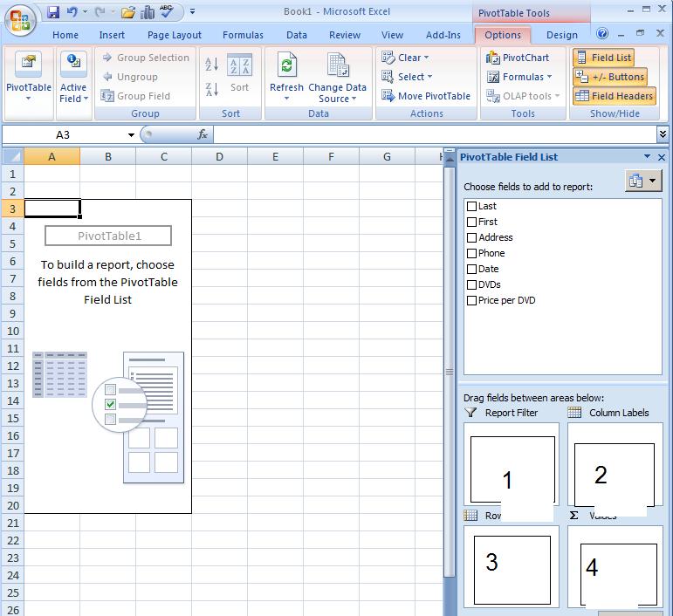Click Sort A to Z ascending icon

point(211,65)
